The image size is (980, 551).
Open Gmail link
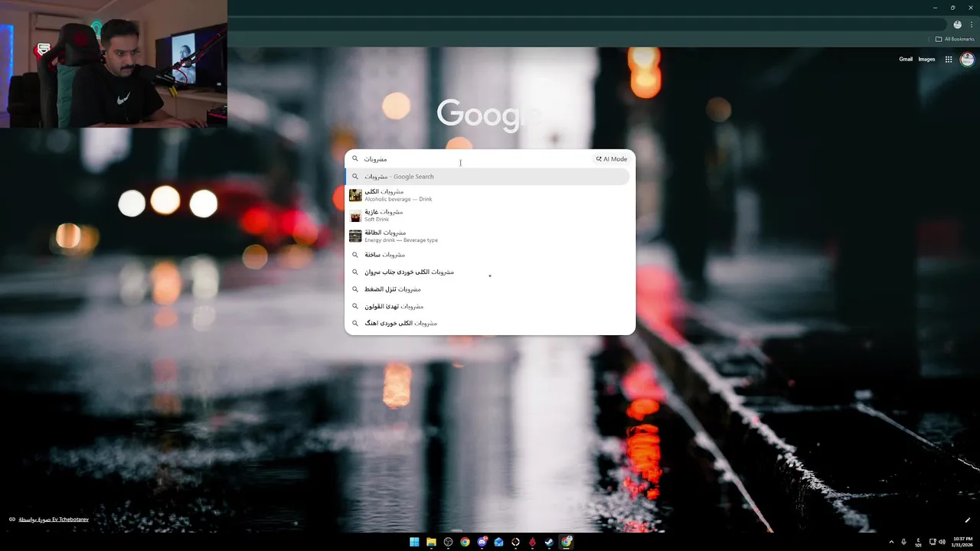(x=906, y=59)
